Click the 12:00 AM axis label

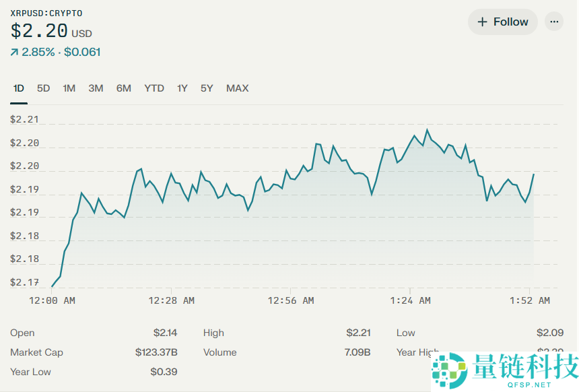click(52, 301)
